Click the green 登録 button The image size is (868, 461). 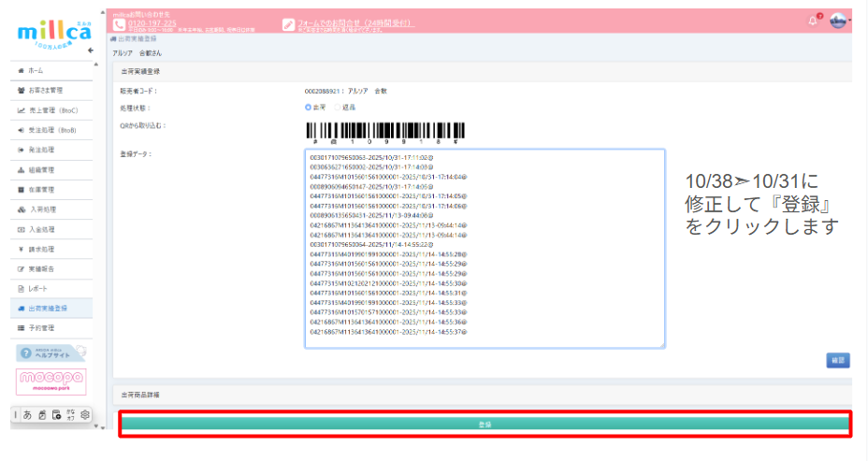pos(485,425)
